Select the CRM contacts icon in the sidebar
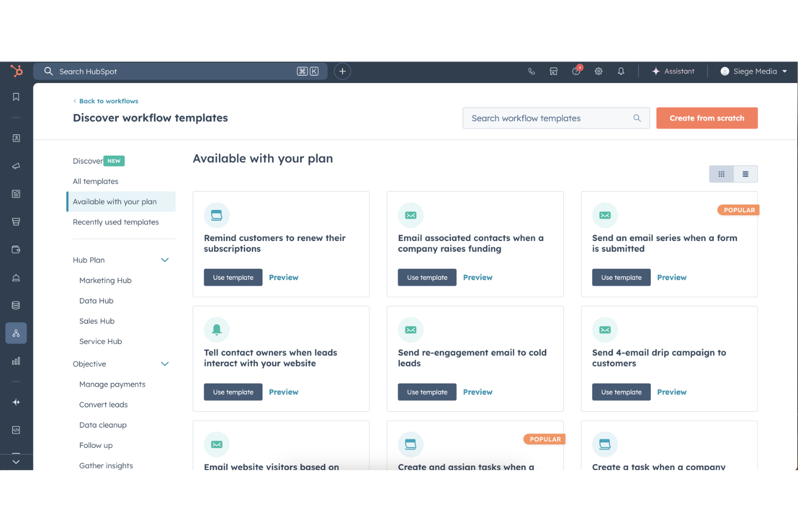This screenshot has width=798, height=532. click(16, 138)
